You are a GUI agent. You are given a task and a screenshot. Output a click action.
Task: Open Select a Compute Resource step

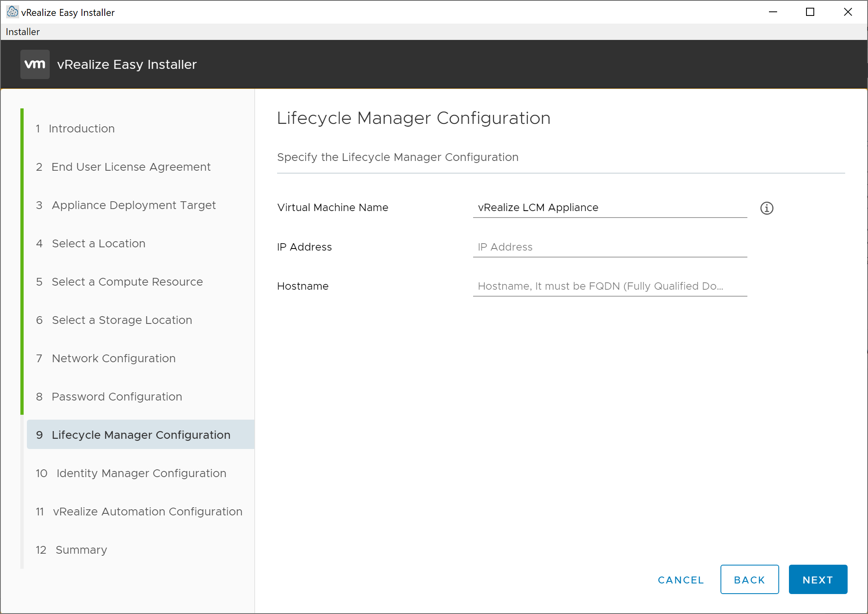[x=127, y=282]
